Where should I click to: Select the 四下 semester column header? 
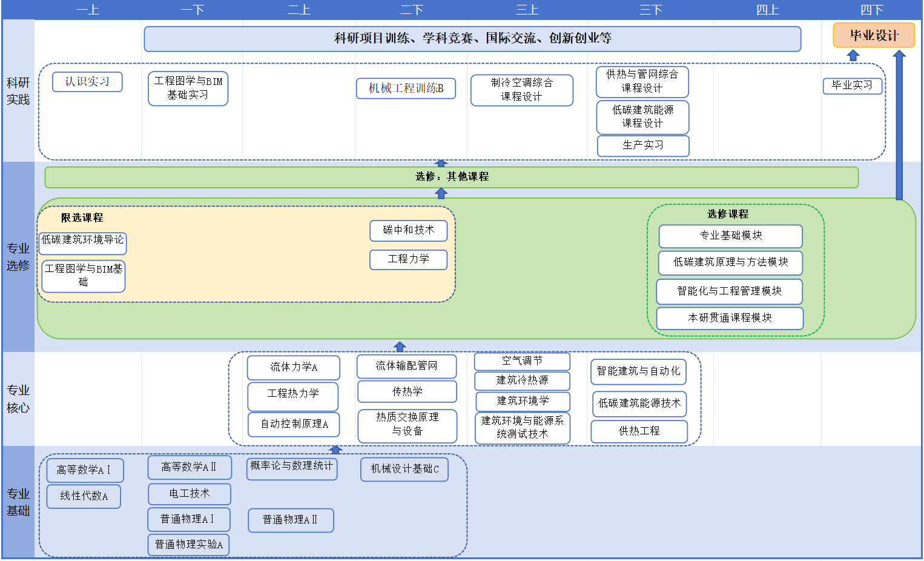872,10
